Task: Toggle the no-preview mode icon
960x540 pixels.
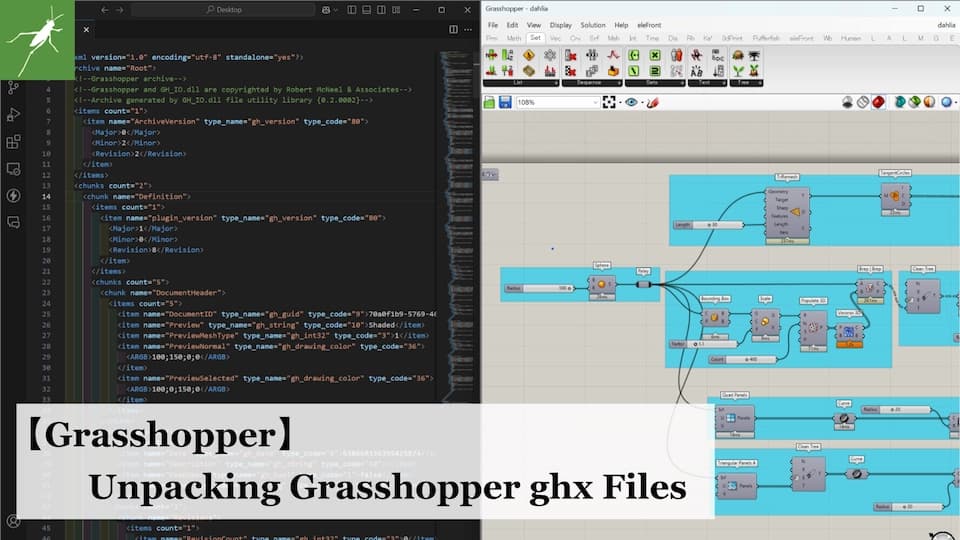Action: [847, 102]
